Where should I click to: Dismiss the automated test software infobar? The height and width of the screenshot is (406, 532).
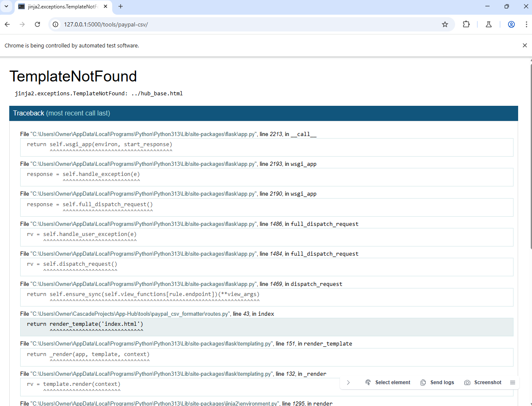coord(524,45)
